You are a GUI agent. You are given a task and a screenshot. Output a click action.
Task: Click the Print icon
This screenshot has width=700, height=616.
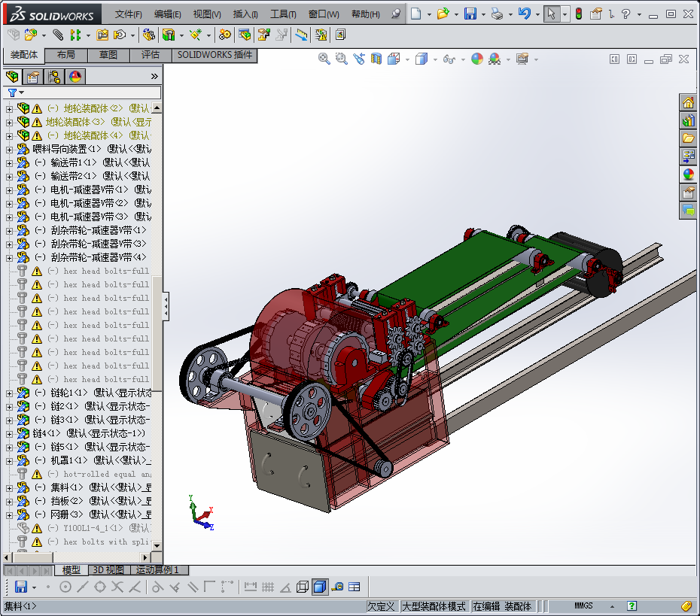point(497,14)
